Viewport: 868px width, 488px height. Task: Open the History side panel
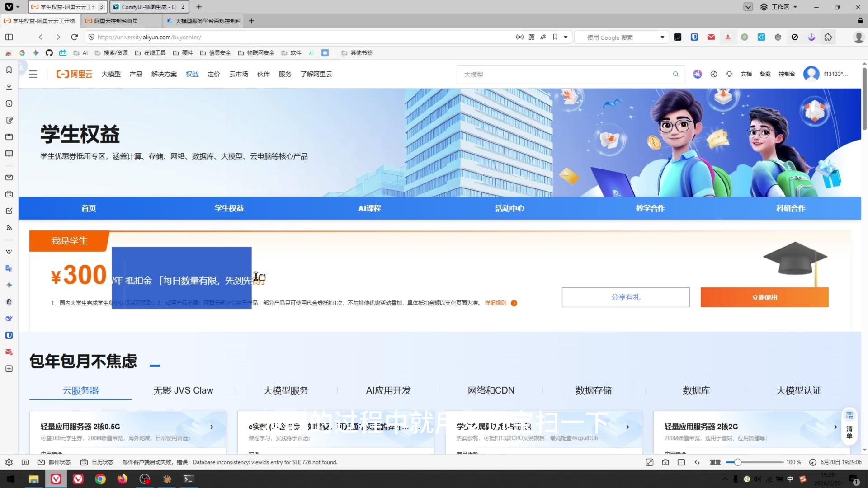9,103
